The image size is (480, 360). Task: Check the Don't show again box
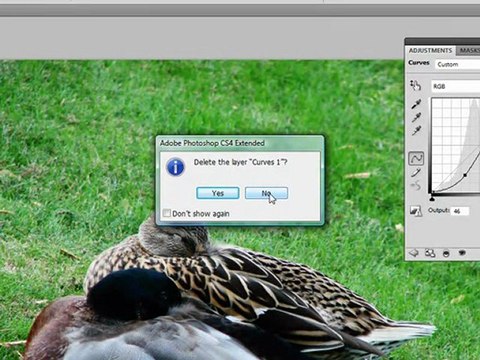coord(166,213)
